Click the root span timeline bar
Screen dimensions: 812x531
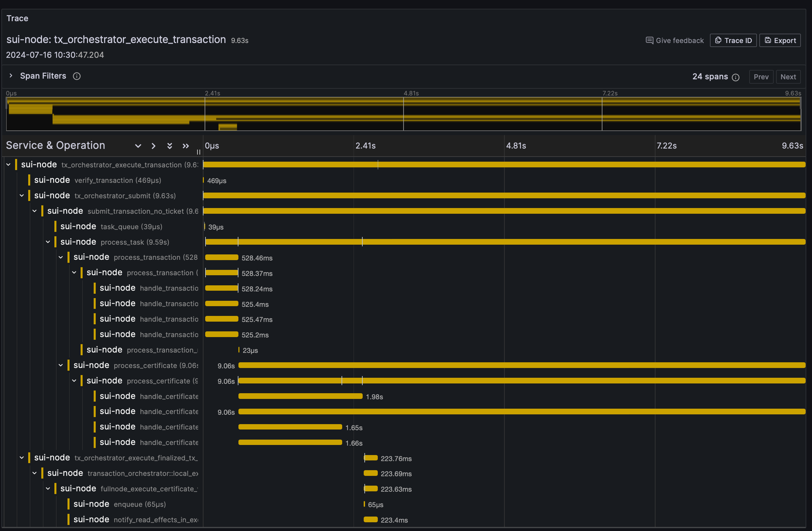(x=504, y=165)
